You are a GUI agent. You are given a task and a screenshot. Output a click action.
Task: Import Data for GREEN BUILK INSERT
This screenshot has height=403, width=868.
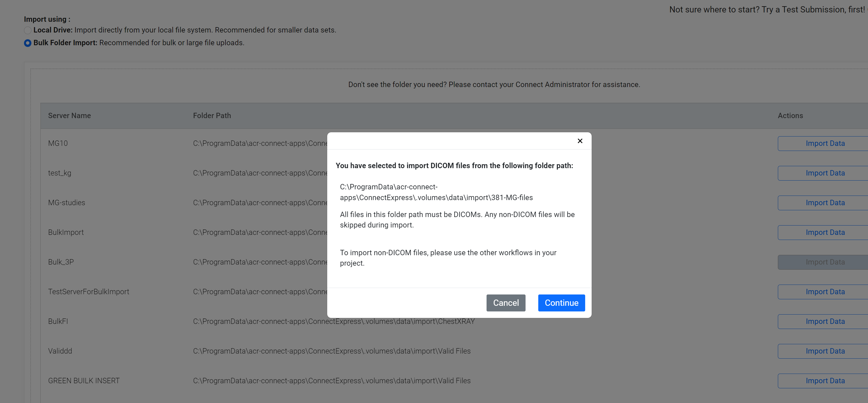pos(824,380)
